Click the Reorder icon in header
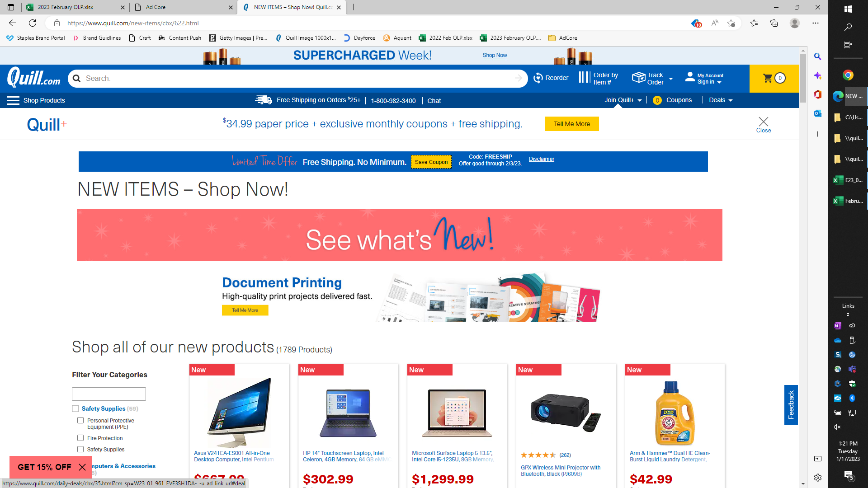 tap(538, 78)
